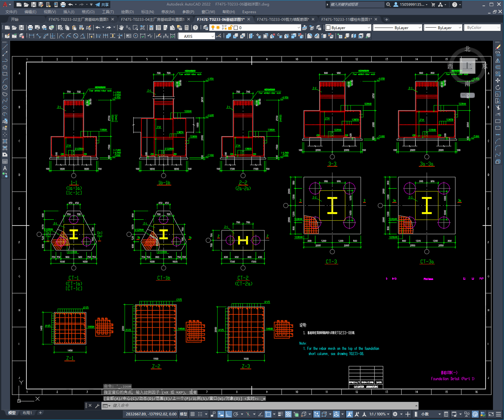
Task: Select the Rectangle draw tool
Action: (x=5, y=74)
